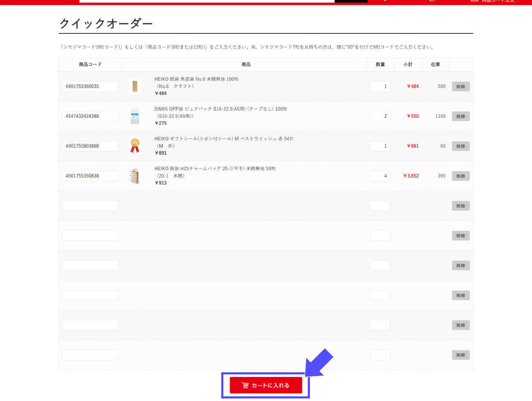Viewport: 532px width, 401px height.
Task: Click the first empty product code field
Action: (x=90, y=206)
